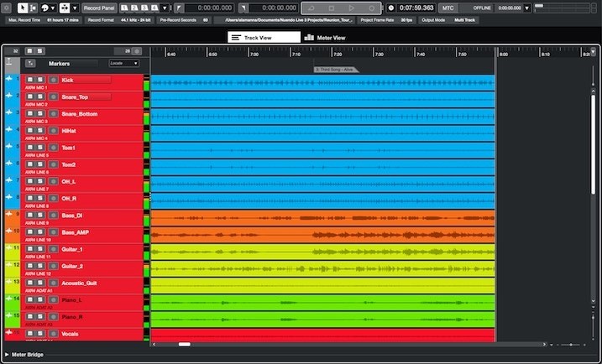Click the Bass_AMP orange audio clip
The image size is (602, 364).
point(322,235)
